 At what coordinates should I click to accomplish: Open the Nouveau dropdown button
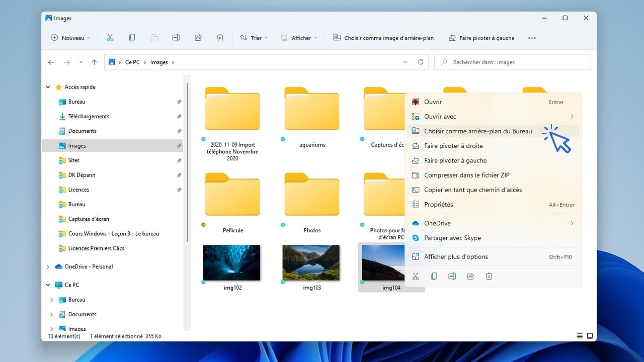pos(70,38)
